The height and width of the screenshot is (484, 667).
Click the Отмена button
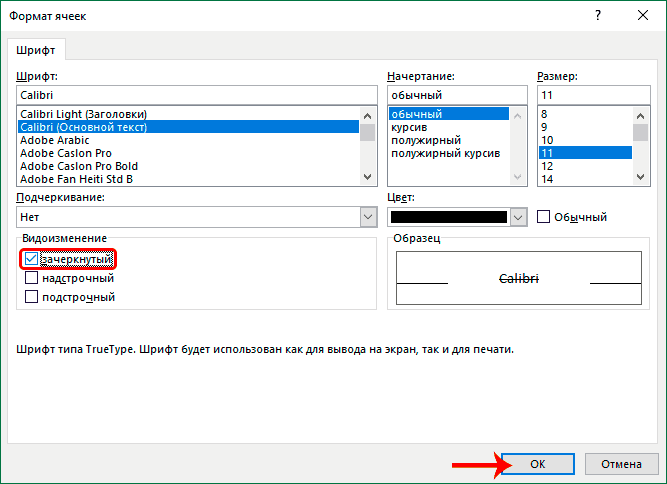click(x=621, y=464)
